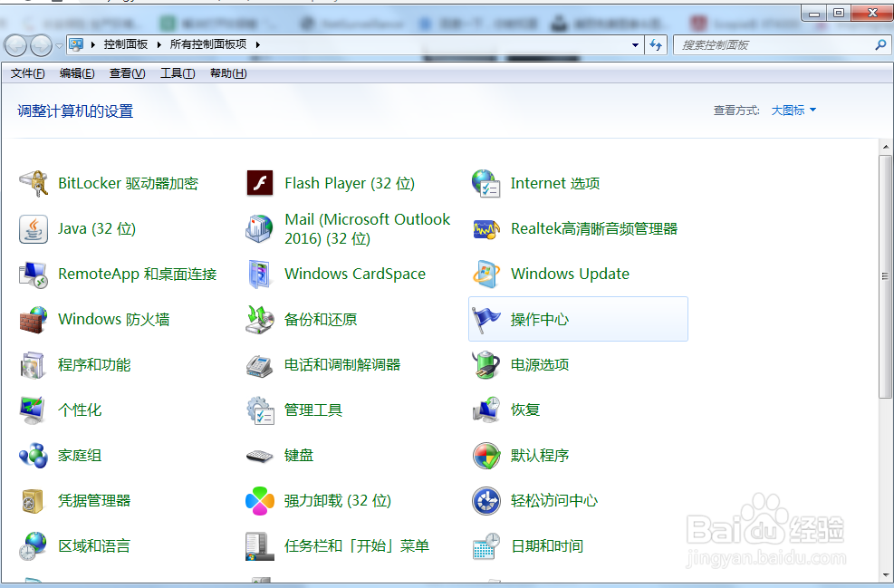Open the 区域和语言 link text
The width and height of the screenshot is (894, 588).
click(94, 546)
